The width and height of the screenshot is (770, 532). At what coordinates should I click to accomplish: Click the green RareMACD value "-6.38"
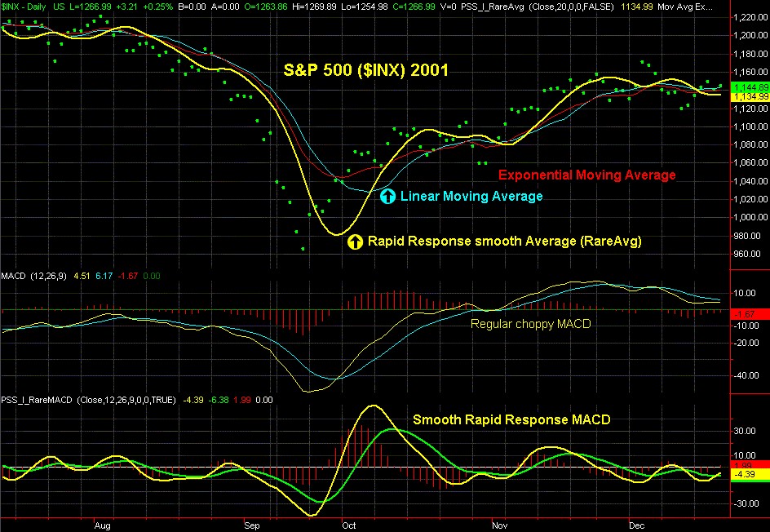[x=219, y=400]
